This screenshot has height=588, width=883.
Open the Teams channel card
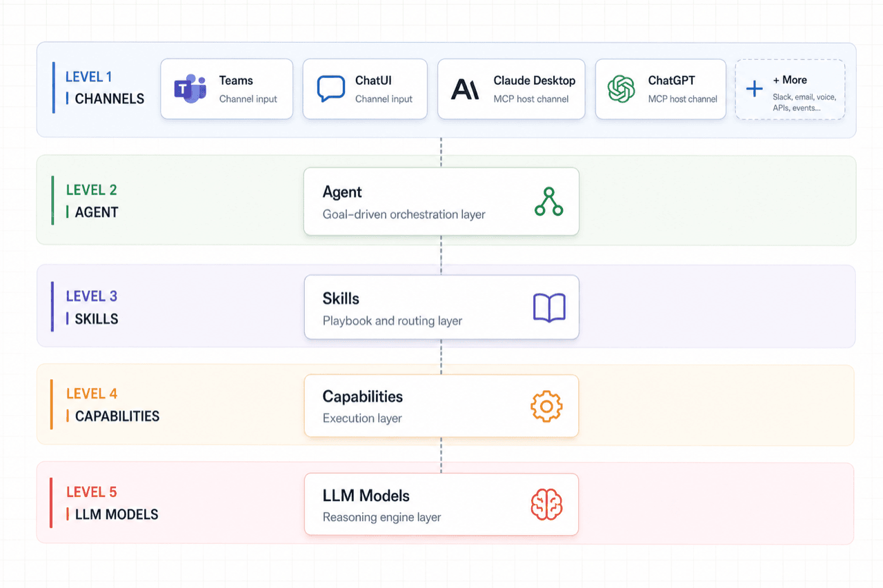pyautogui.click(x=227, y=89)
